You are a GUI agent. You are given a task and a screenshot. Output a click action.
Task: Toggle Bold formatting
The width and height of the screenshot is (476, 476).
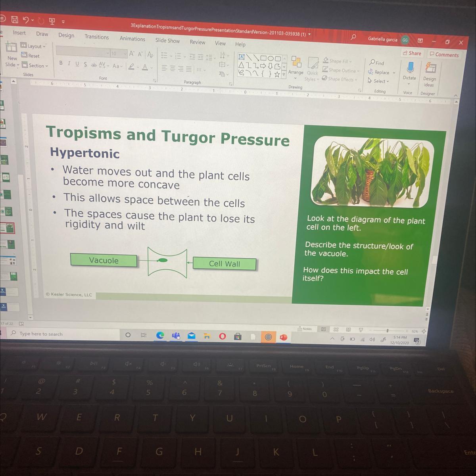coord(61,63)
